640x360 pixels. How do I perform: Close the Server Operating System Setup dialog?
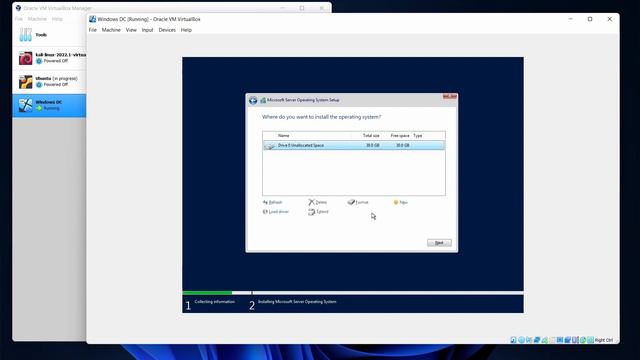coord(450,96)
